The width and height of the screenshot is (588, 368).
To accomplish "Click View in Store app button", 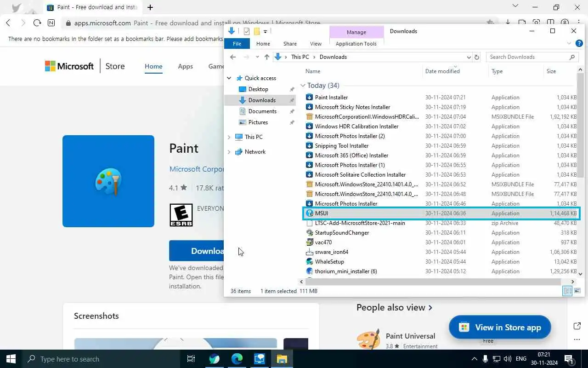I will coord(500,328).
